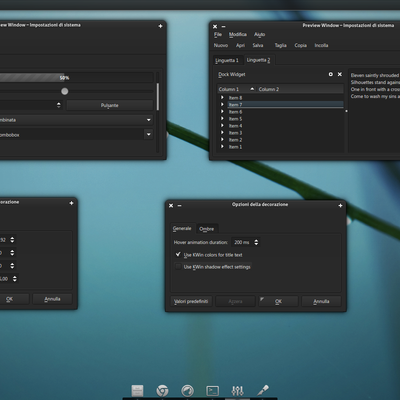This screenshot has height=400, width=400.
Task: Click Annulla in Opzioni della decorazione dialog
Action: coord(321,301)
